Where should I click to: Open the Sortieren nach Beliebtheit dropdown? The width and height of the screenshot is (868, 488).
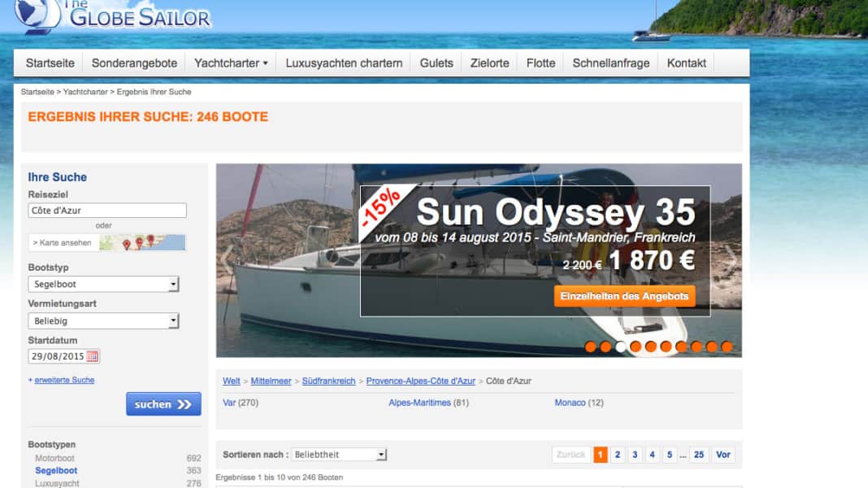(339, 454)
